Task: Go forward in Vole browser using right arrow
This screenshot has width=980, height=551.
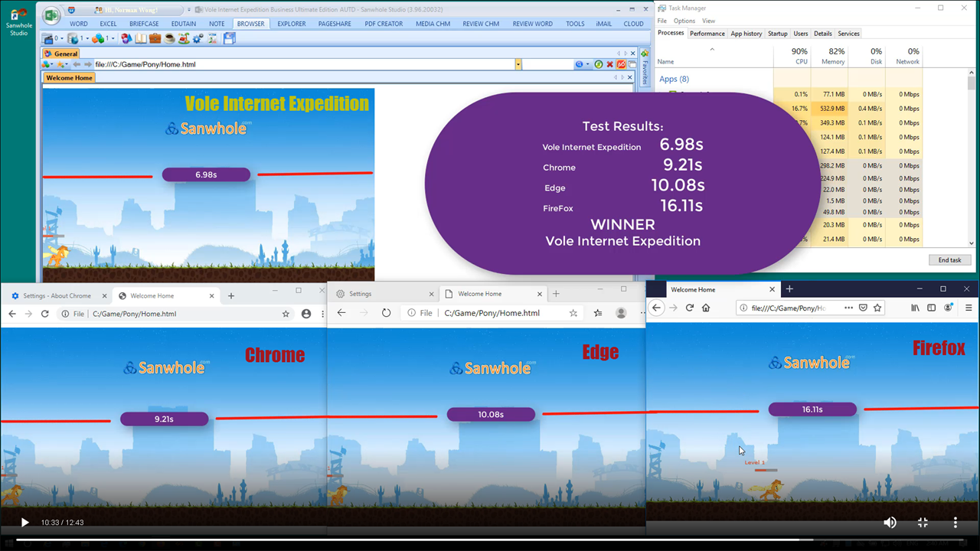Action: pyautogui.click(x=87, y=64)
